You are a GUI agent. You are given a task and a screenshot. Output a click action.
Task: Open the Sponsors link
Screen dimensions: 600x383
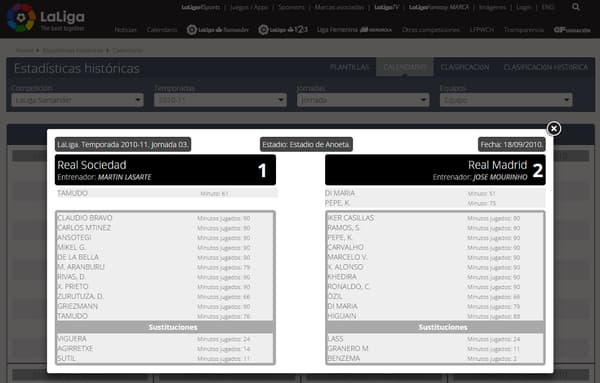(x=292, y=7)
